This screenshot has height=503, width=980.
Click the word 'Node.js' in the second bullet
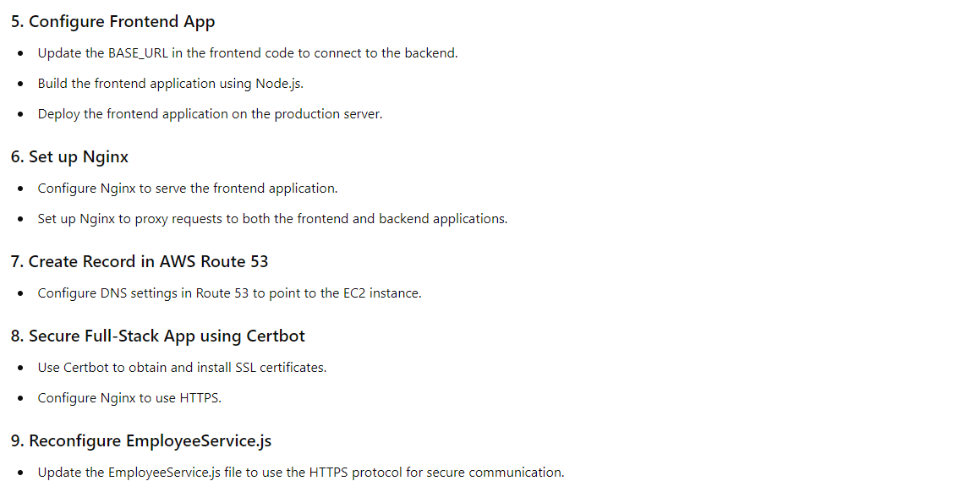[x=279, y=84]
